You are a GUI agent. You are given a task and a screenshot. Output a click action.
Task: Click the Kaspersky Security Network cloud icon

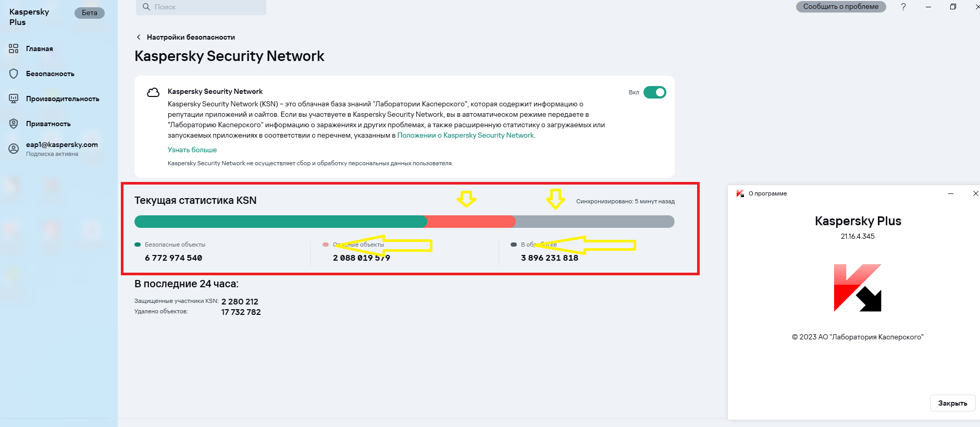tap(153, 92)
